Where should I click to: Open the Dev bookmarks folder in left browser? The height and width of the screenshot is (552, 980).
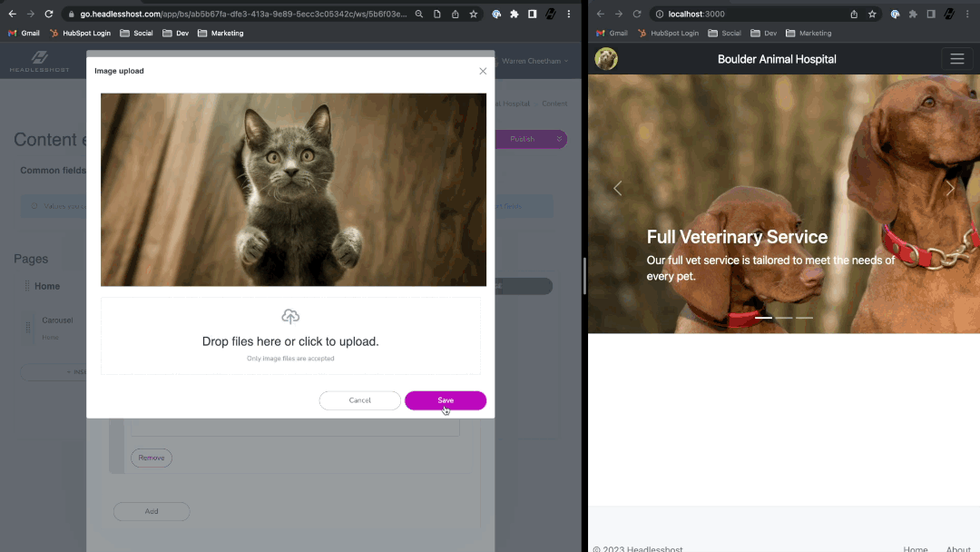pyautogui.click(x=176, y=33)
